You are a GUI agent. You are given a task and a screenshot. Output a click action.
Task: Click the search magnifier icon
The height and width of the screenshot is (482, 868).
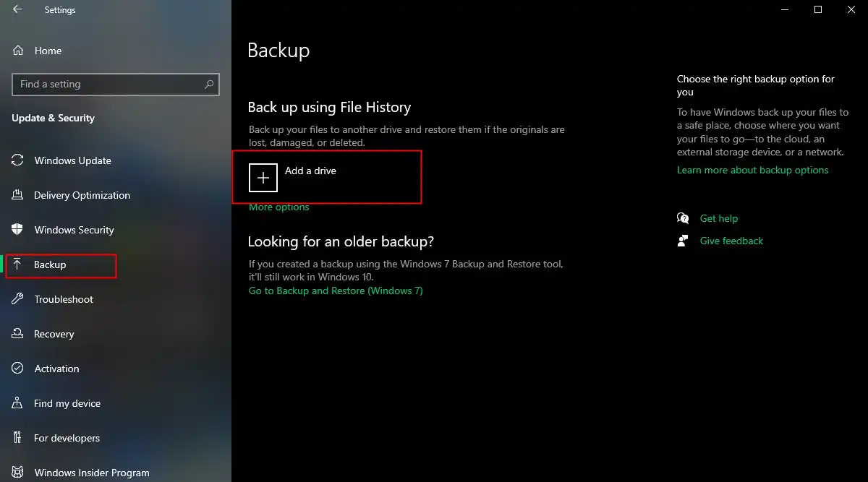209,85
